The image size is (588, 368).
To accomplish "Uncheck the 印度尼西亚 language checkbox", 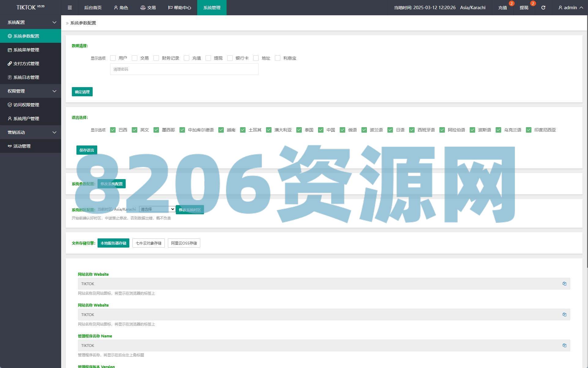I will pos(529,130).
